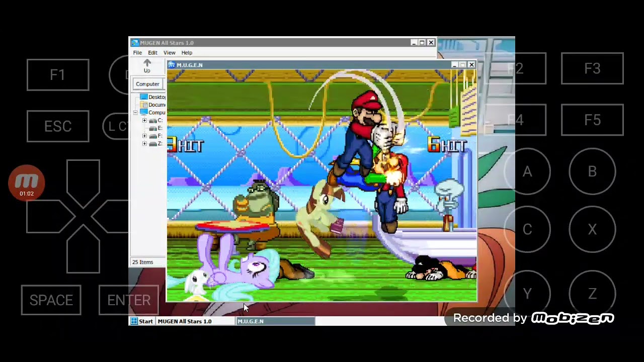
Task: Tap the partially hidden L CTRL key
Action: (116, 126)
